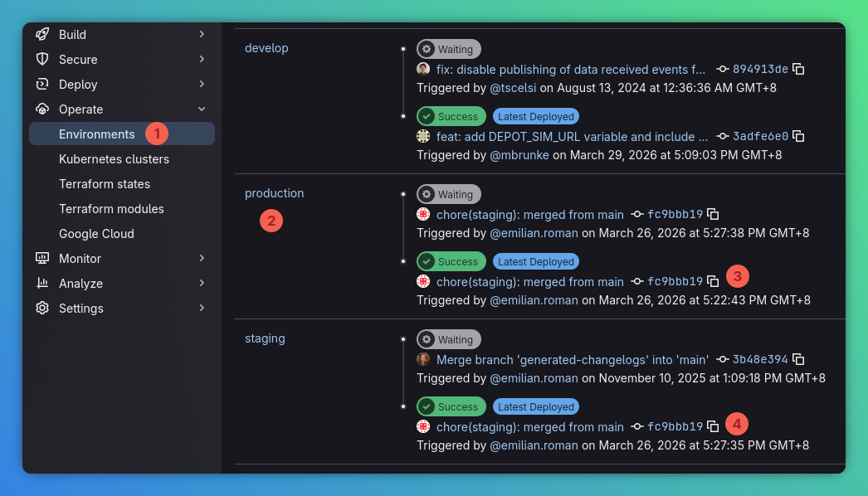Copy commit SHA 3adfe6e0 using copy icon

[x=797, y=136]
